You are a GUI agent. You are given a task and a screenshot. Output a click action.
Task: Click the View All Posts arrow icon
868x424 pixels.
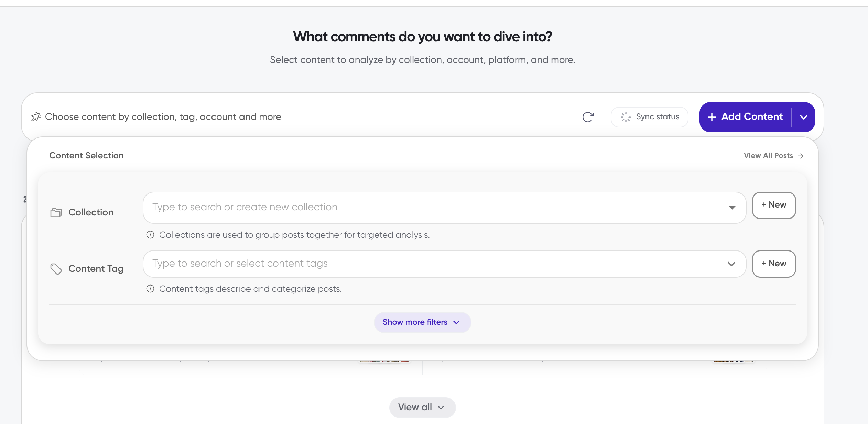pyautogui.click(x=800, y=156)
